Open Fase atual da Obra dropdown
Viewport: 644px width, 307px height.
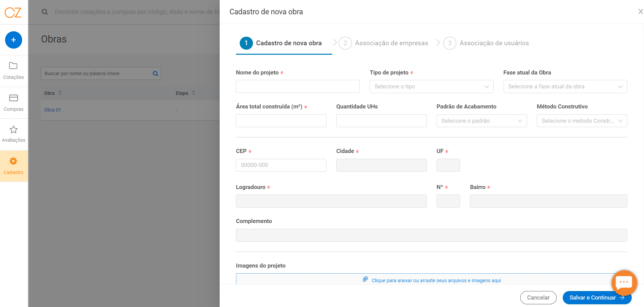coord(565,86)
